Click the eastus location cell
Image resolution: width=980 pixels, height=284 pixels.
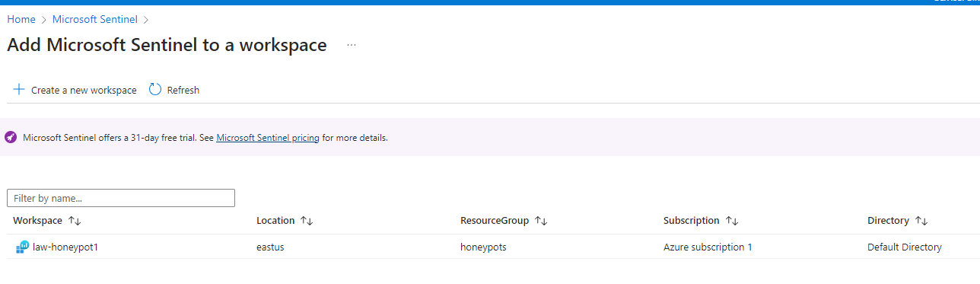(270, 247)
